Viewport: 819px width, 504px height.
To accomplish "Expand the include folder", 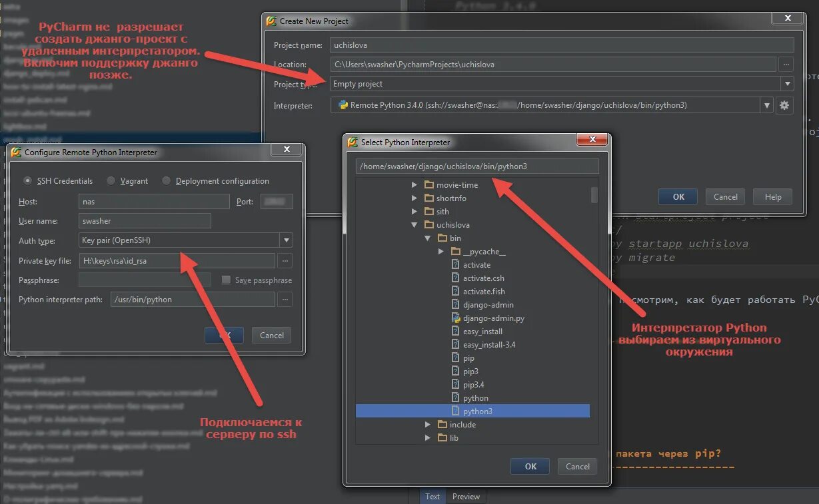I will (x=428, y=425).
